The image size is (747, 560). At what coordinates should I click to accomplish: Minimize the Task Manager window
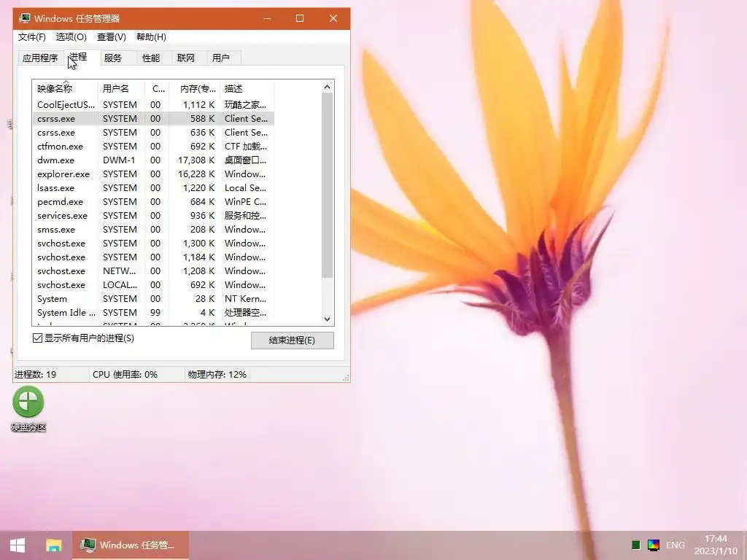point(267,18)
